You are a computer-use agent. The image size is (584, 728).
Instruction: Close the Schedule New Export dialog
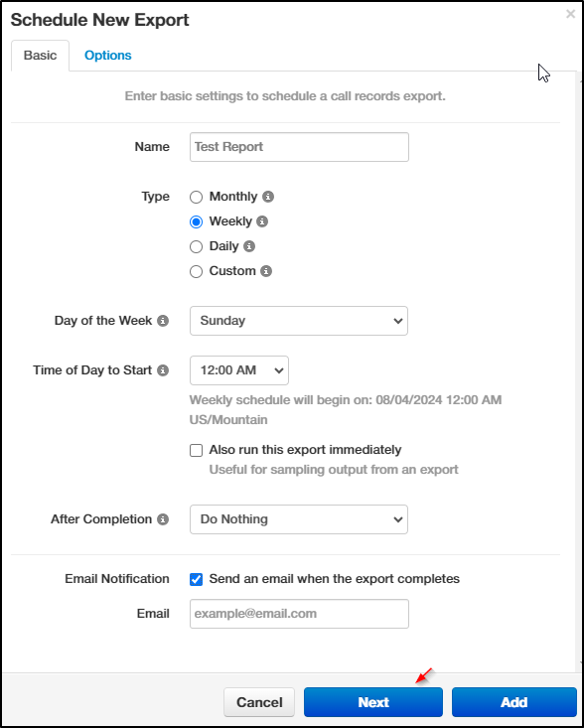pyautogui.click(x=570, y=14)
